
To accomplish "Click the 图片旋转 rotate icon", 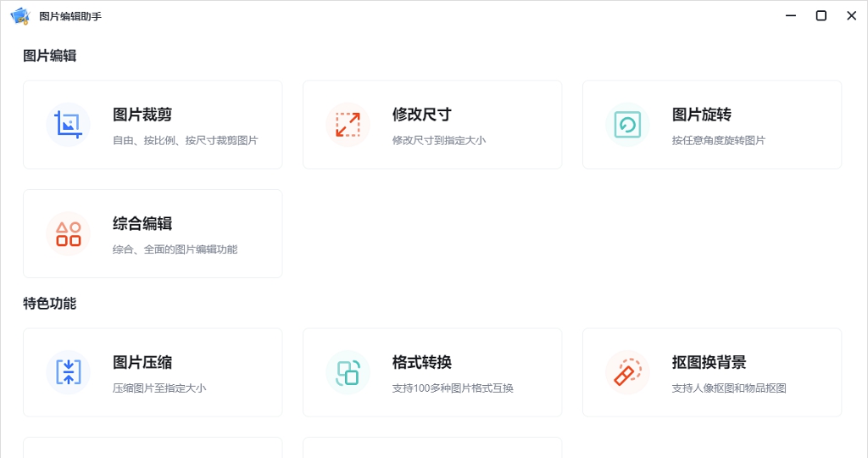I will 627,125.
